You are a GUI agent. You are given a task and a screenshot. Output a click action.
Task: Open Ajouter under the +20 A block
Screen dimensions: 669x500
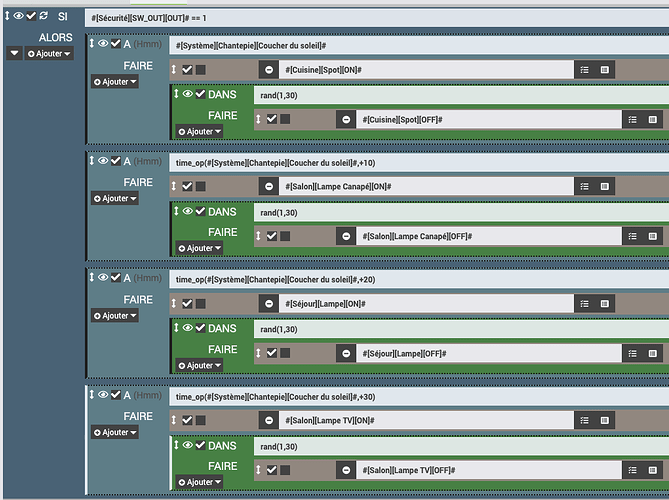[x=115, y=316]
